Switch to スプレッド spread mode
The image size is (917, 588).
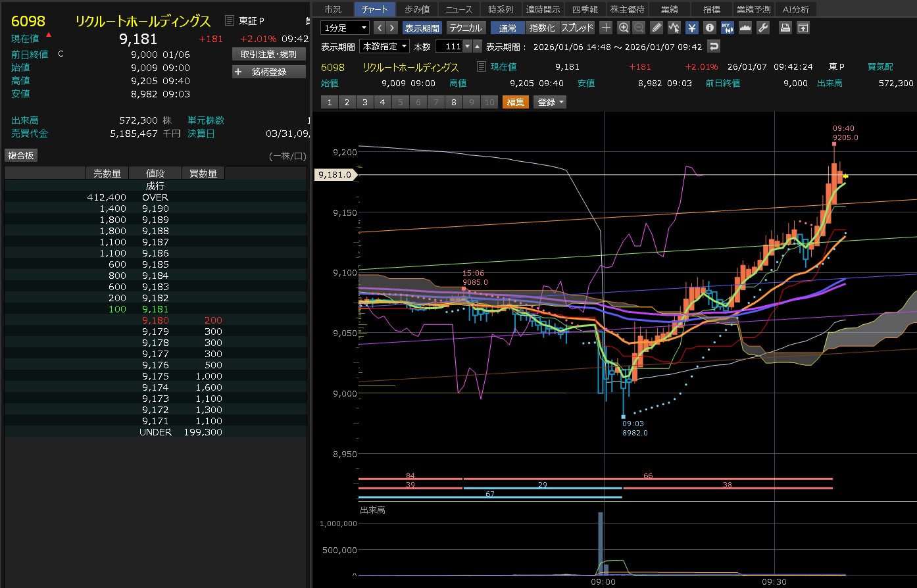tap(577, 28)
